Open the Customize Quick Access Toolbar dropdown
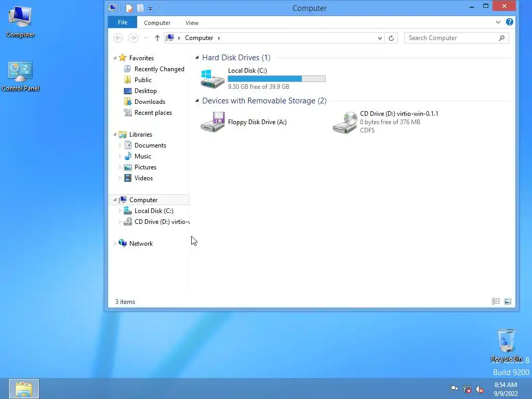The image size is (532, 399). tap(150, 8)
